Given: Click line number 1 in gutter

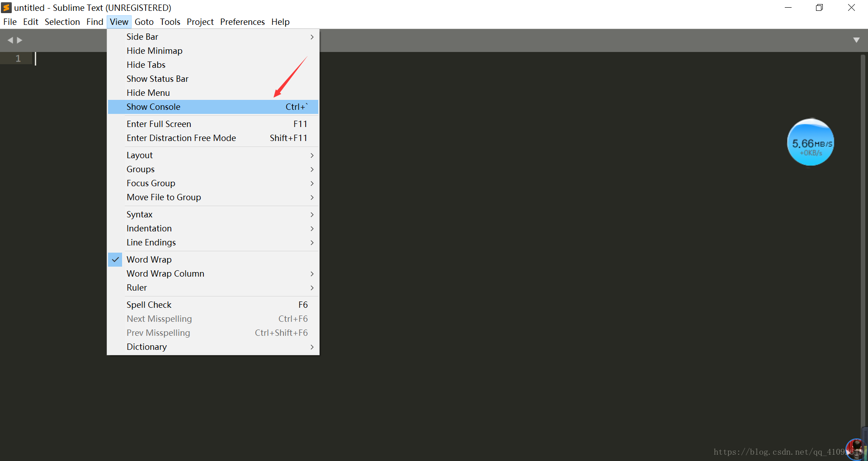Looking at the screenshot, I should point(18,58).
